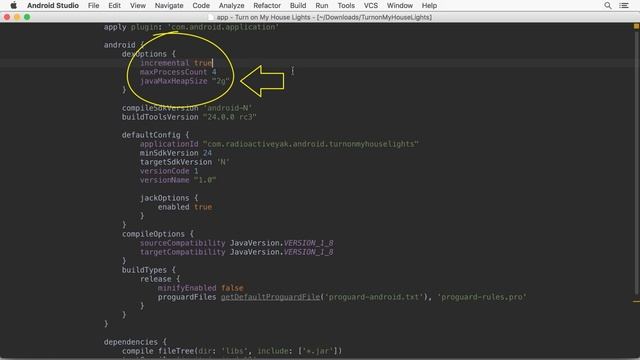This screenshot has height=360, width=640.
Task: Place cursor after 'incremental true'
Action: [x=213, y=63]
